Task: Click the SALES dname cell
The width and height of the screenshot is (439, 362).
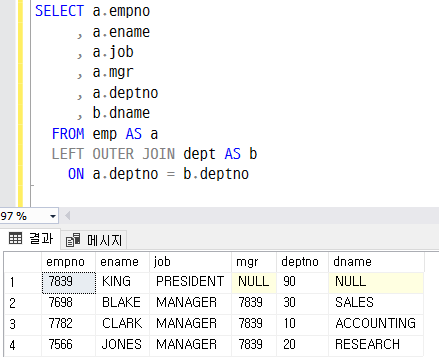Action: click(376, 304)
